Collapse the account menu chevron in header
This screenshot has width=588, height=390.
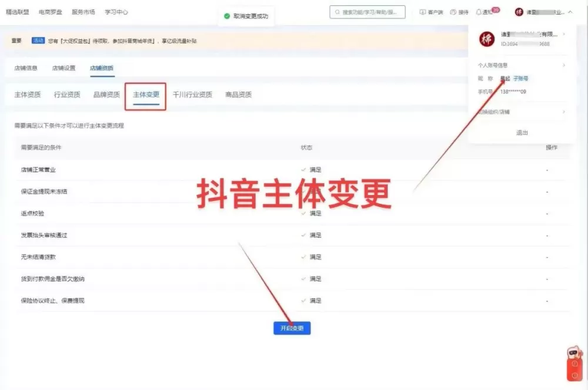(x=570, y=12)
